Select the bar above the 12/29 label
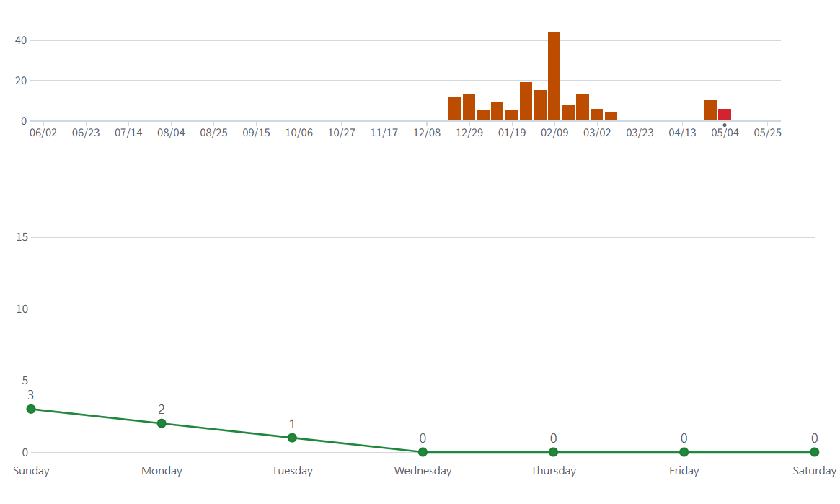840x504 pixels. pyautogui.click(x=469, y=107)
